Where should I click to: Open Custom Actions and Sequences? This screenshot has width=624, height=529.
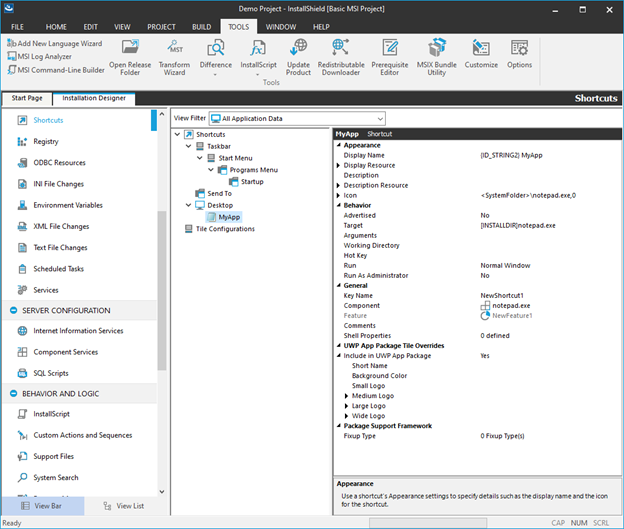click(x=82, y=435)
